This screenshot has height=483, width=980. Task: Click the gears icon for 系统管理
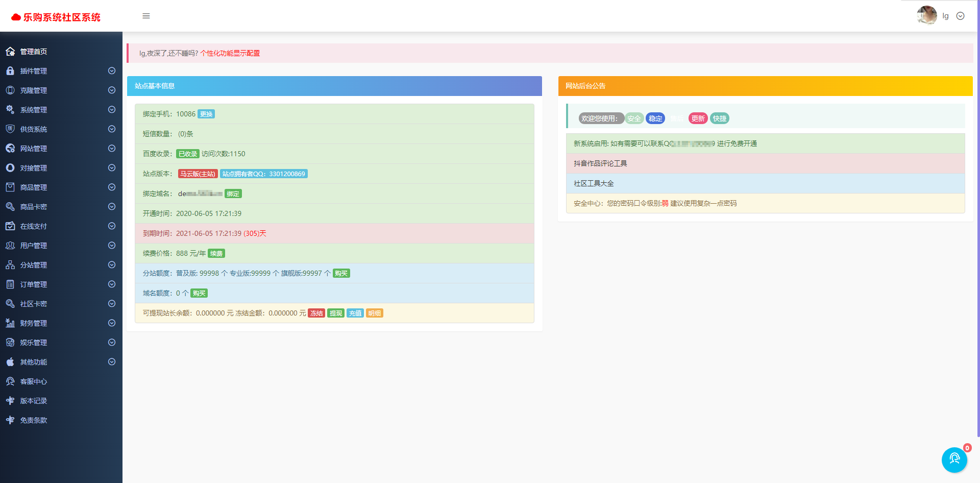[x=10, y=110]
